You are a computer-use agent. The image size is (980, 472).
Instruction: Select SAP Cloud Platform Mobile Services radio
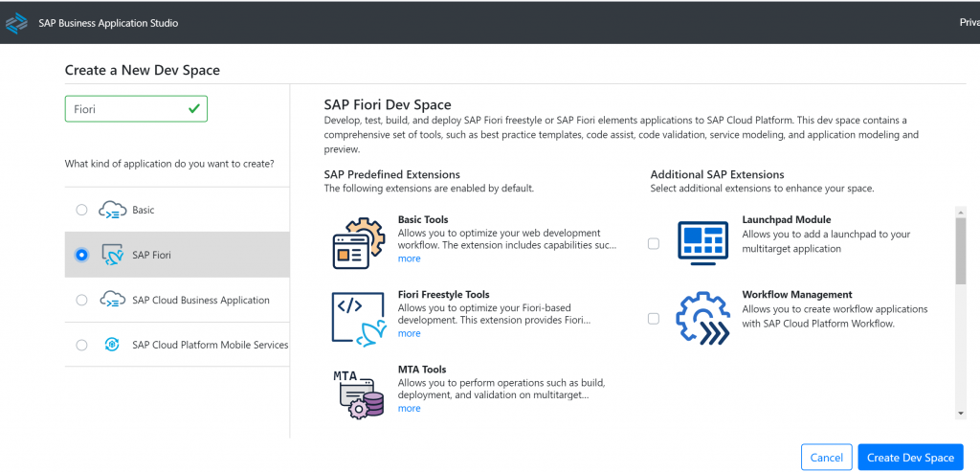tap(81, 345)
